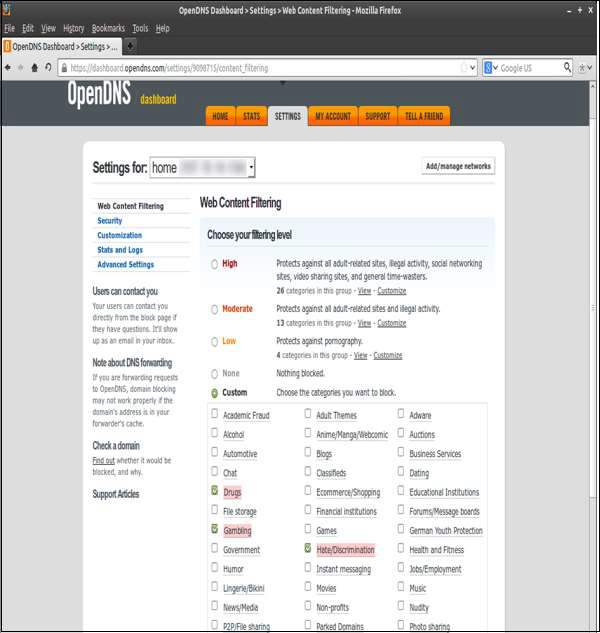
Task: Check the Adult Themes checkbox
Action: point(308,413)
